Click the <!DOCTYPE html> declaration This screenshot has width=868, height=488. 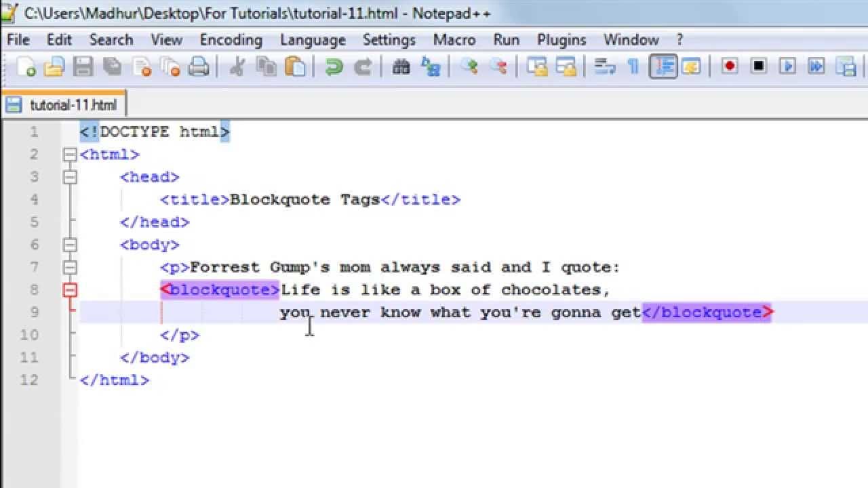click(155, 131)
